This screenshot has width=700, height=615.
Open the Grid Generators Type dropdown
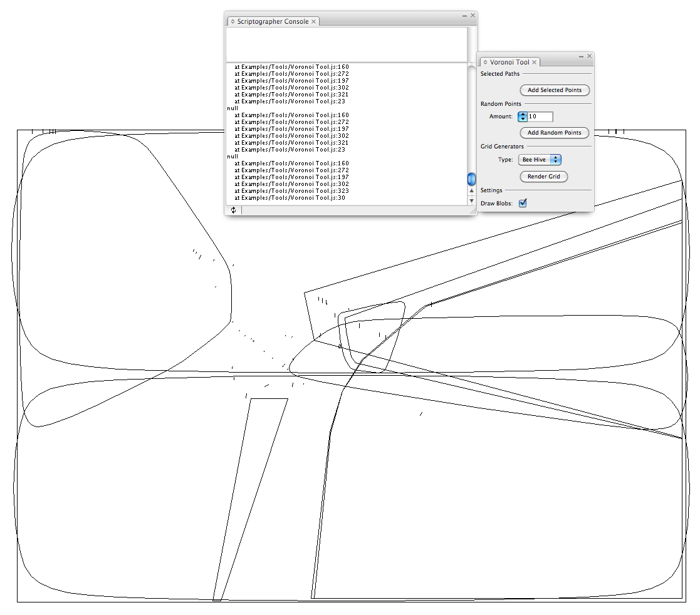[x=540, y=160]
